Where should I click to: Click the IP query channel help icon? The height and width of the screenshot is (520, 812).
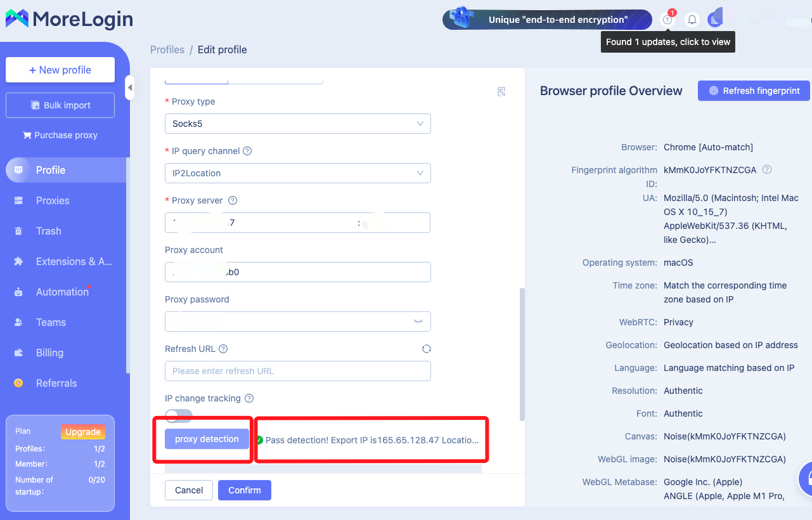[247, 151]
